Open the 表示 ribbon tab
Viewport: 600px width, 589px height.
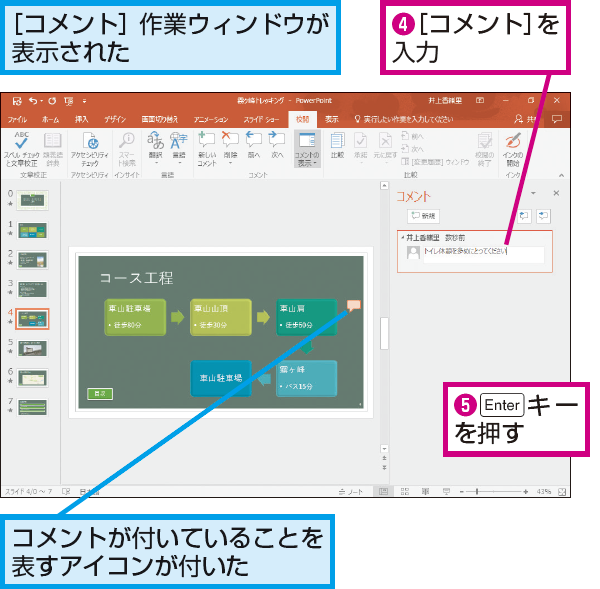pyautogui.click(x=331, y=119)
